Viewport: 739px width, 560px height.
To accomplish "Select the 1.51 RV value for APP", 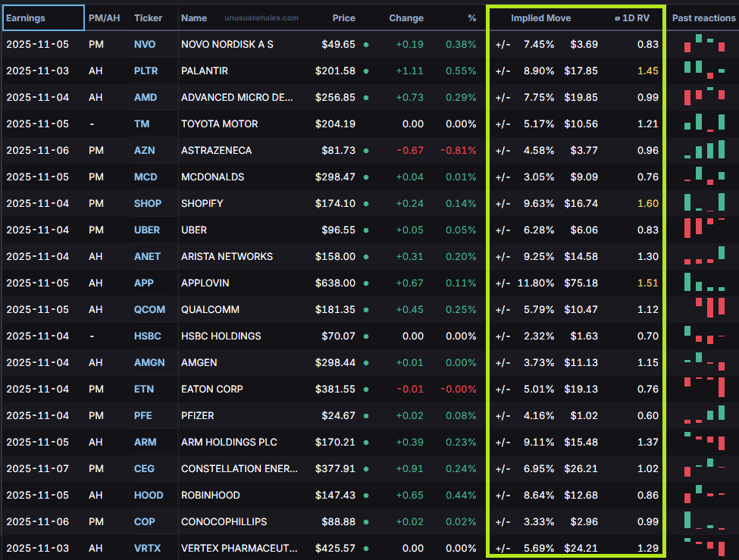I will pyautogui.click(x=647, y=283).
